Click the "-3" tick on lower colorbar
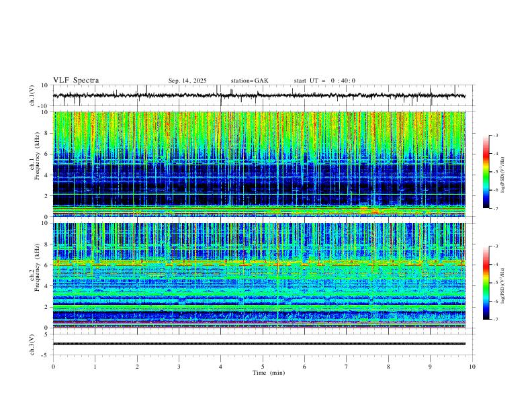Screen dimensions: 532x411 click(x=496, y=246)
